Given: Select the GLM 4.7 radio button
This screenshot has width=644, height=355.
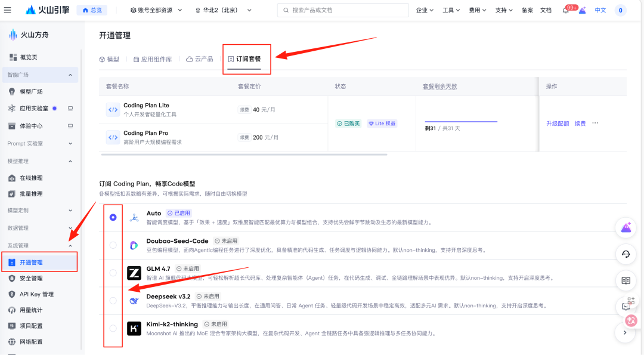Looking at the screenshot, I should [113, 273].
